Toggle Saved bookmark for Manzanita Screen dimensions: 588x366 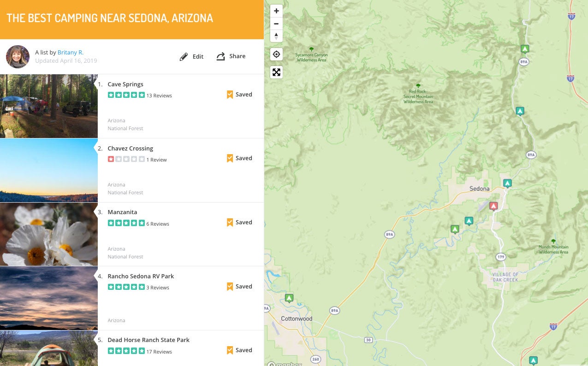(239, 222)
